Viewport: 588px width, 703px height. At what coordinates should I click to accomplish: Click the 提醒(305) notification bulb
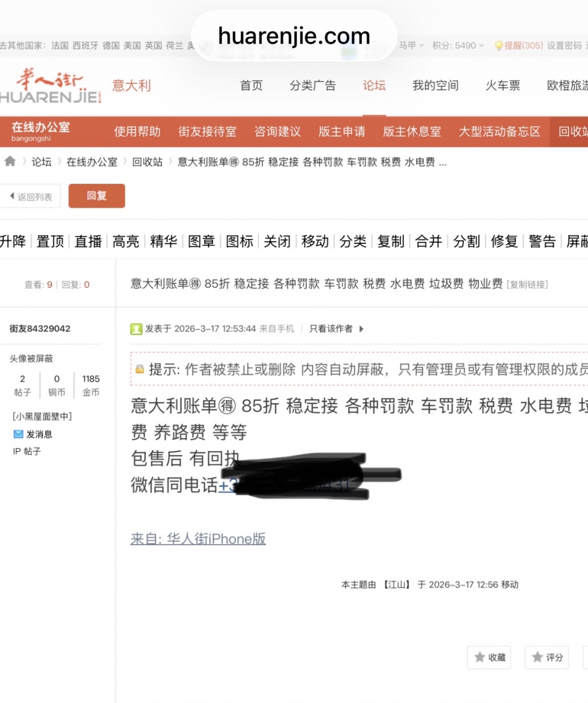tap(498, 46)
